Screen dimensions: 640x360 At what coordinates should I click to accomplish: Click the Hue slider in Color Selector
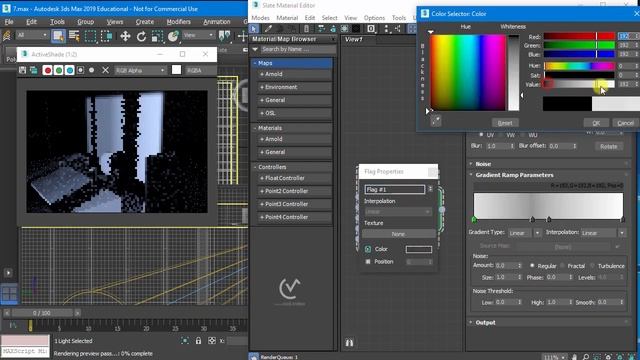(579, 66)
